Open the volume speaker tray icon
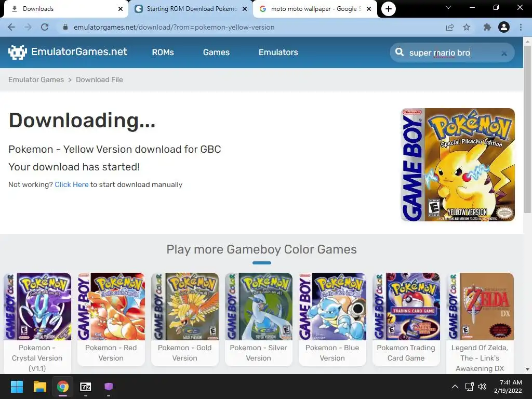The image size is (532, 399). pyautogui.click(x=482, y=387)
